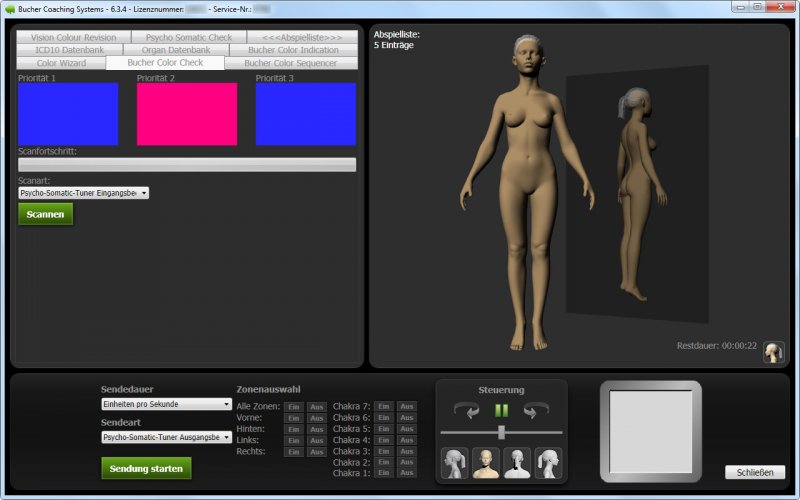Enable Chakra 6 with Ein

pyautogui.click(x=384, y=417)
